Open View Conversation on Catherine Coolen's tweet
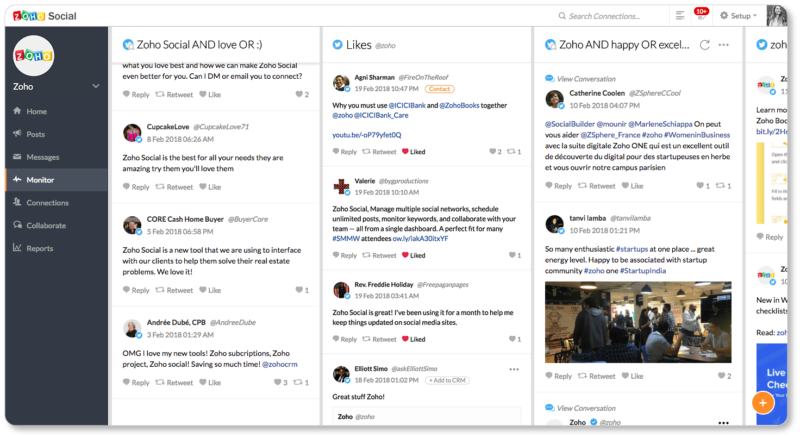This screenshot has width=800, height=438. 586,78
